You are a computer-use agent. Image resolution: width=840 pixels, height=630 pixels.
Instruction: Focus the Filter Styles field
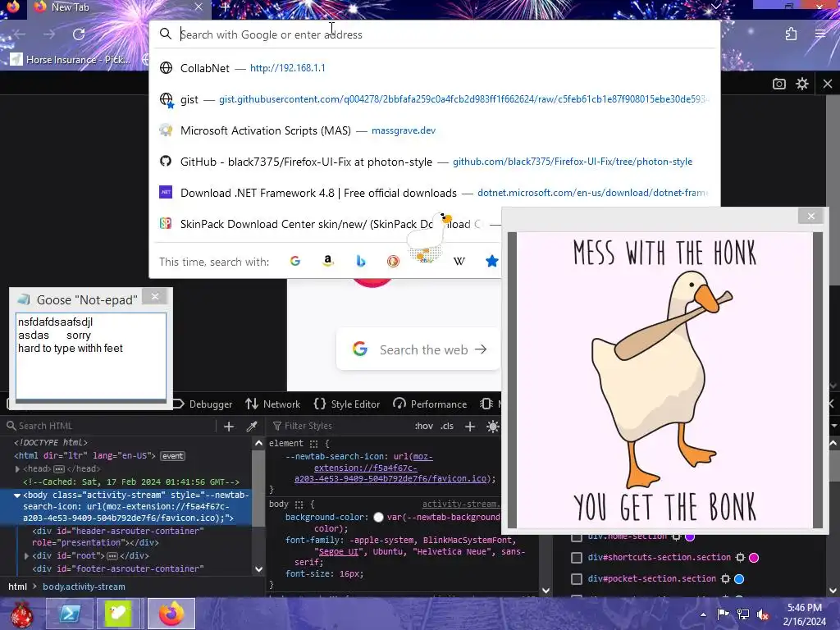point(340,426)
